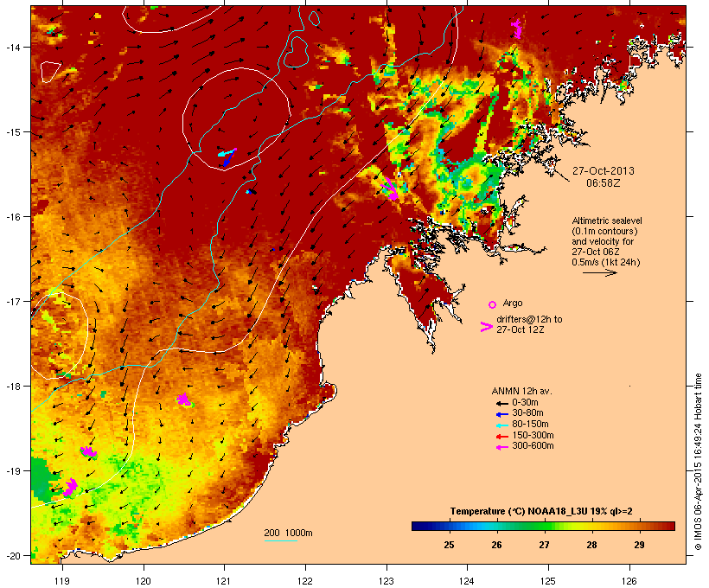Click the magenta drifter track near 120.5E 18.2S

184,399
